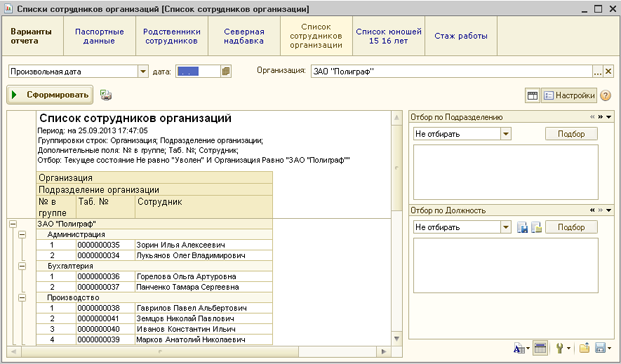Click the open folder icon in the bottom toolbar

coord(584,349)
